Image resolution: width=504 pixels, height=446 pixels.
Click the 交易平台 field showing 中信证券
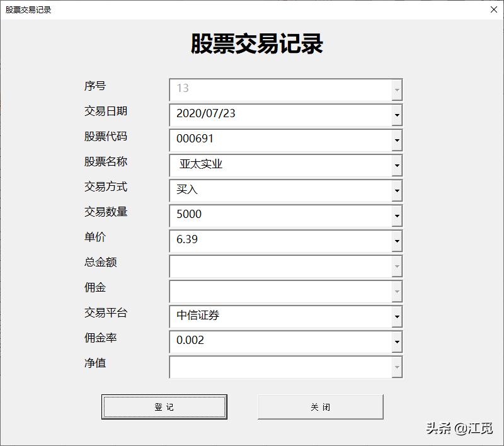(271, 316)
